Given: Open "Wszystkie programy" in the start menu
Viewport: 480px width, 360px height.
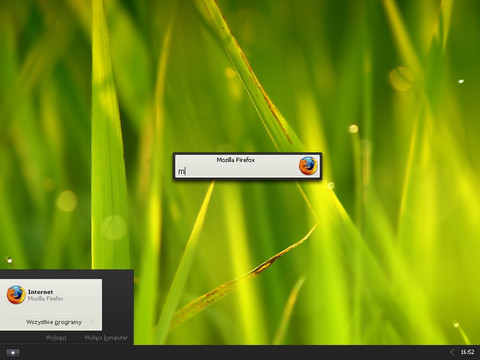Looking at the screenshot, I should 53,322.
